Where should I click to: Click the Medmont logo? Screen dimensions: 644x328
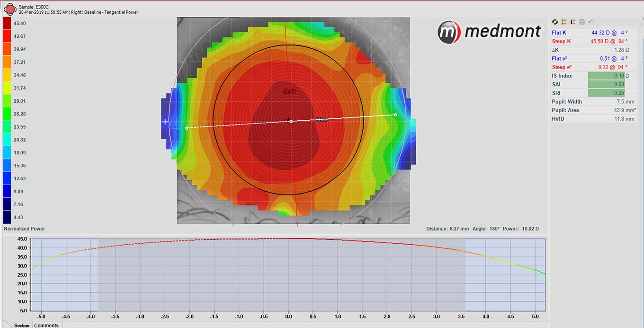[x=489, y=32]
